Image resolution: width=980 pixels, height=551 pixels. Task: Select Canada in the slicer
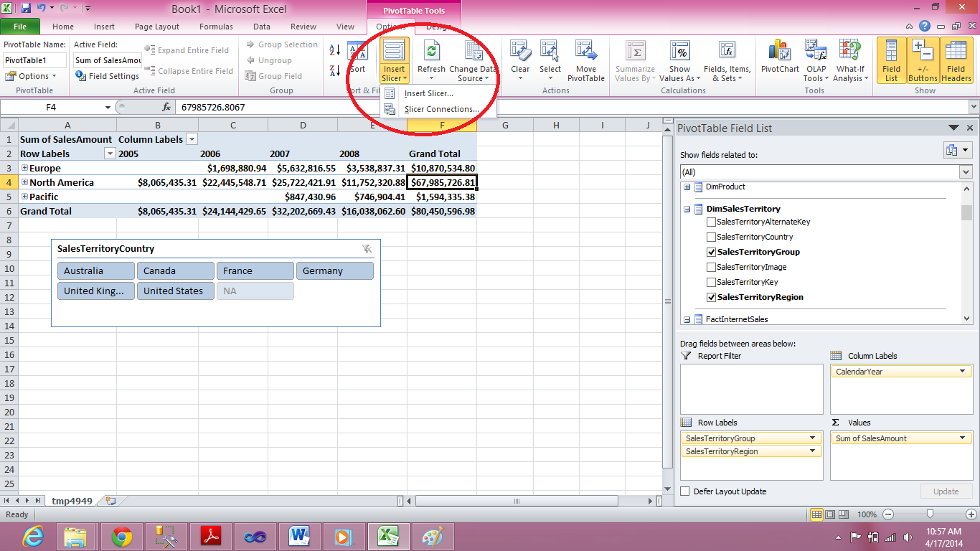tap(176, 270)
